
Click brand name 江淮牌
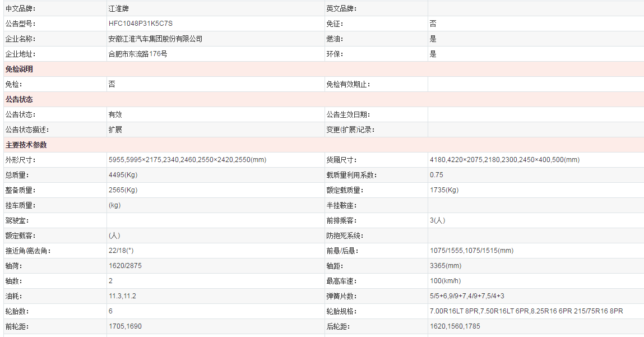pyautogui.click(x=119, y=8)
